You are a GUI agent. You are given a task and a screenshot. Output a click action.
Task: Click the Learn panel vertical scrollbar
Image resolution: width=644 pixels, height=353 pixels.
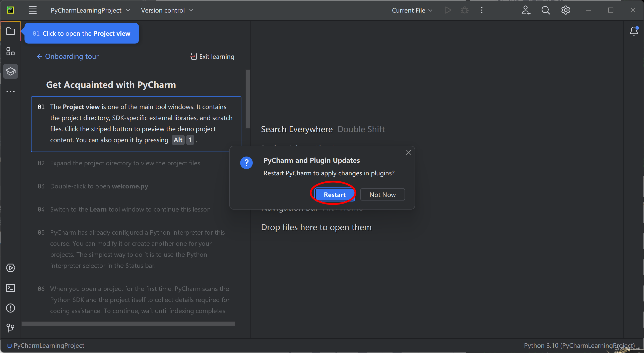coord(248,99)
